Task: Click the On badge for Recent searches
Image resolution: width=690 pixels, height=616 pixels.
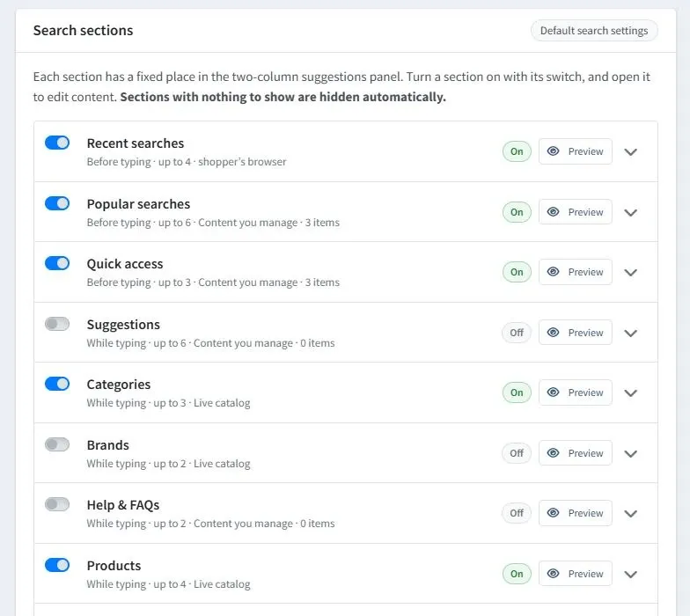Action: [x=517, y=151]
